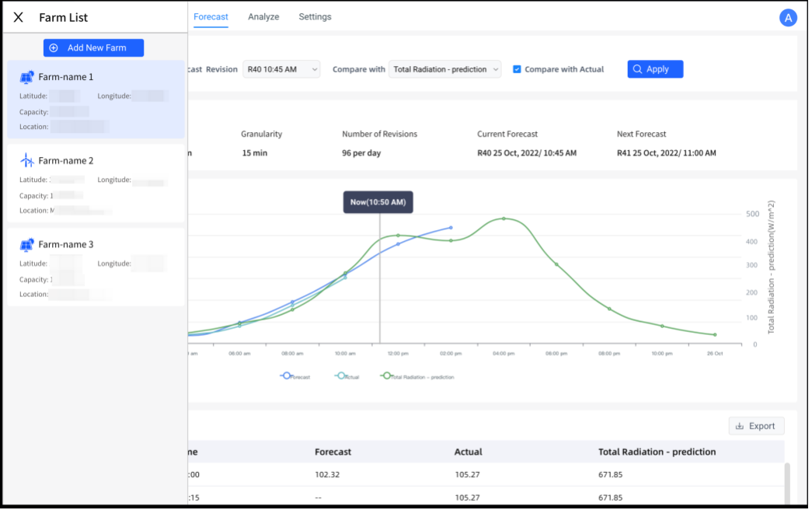This screenshot has height=510, width=812.
Task: Select the Farm-name 1 card title
Action: (66, 77)
